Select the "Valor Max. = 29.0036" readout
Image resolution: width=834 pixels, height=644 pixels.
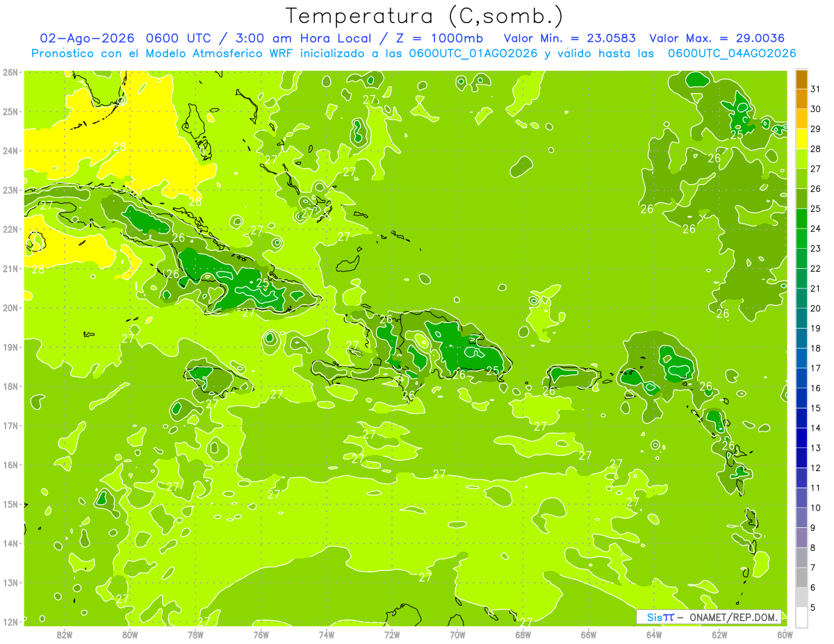pyautogui.click(x=717, y=38)
